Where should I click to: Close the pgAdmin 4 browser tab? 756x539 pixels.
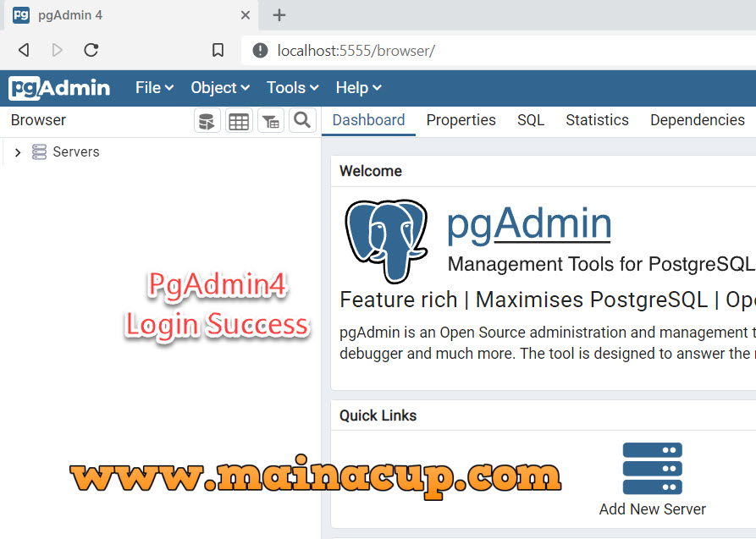point(246,15)
